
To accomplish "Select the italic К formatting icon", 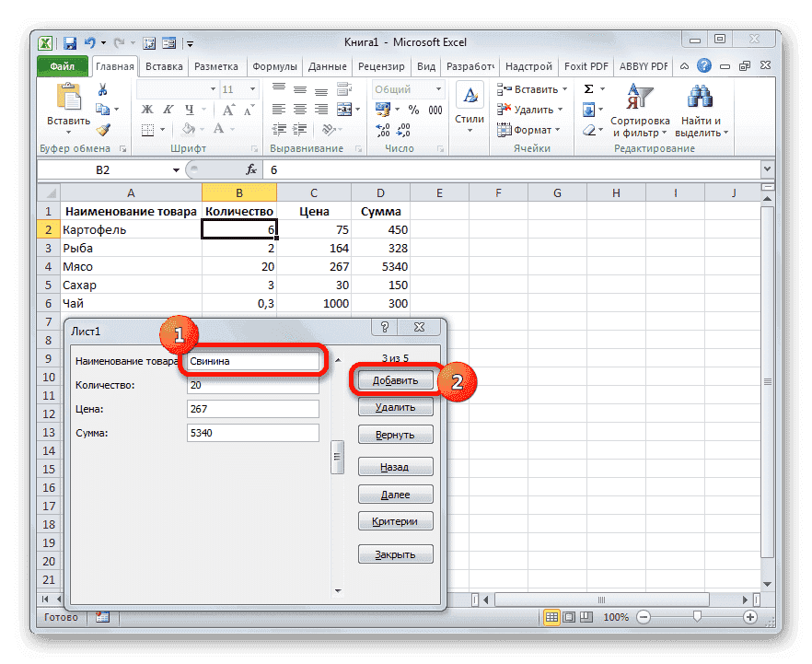I will tap(168, 109).
